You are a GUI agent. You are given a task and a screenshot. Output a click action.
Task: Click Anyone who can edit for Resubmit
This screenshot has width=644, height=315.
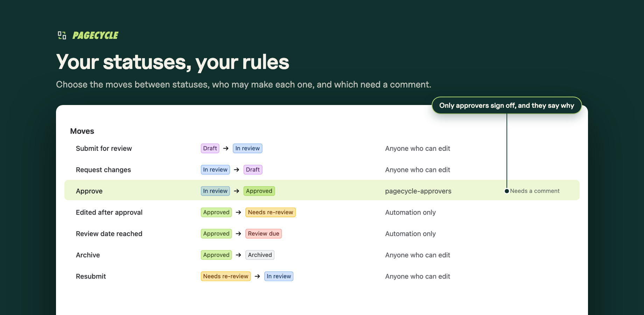click(x=418, y=276)
